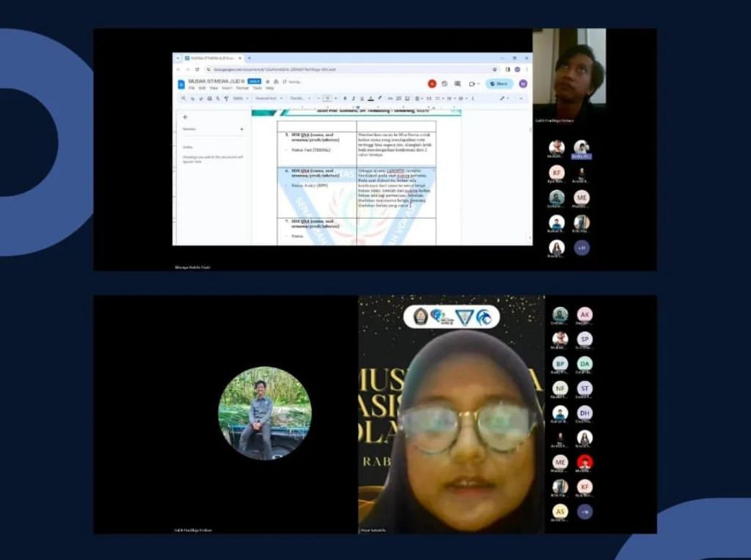Toggle the star next to document title

click(268, 82)
